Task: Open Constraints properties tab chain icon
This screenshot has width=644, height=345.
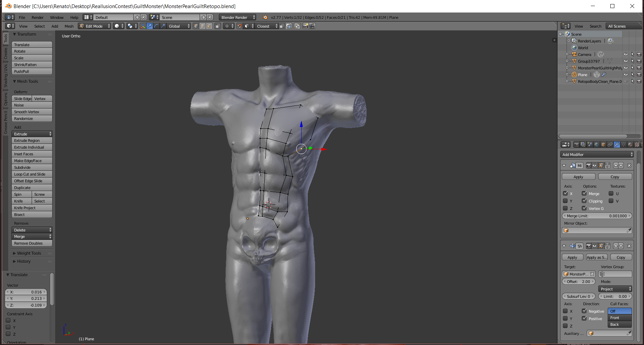Action: pos(610,145)
